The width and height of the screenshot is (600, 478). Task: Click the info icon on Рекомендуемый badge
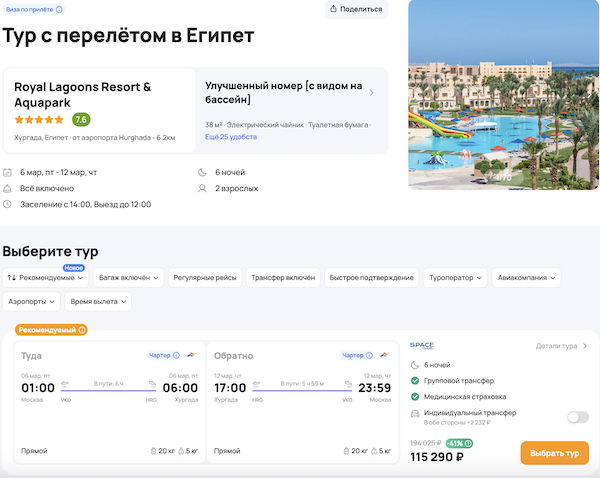click(82, 330)
